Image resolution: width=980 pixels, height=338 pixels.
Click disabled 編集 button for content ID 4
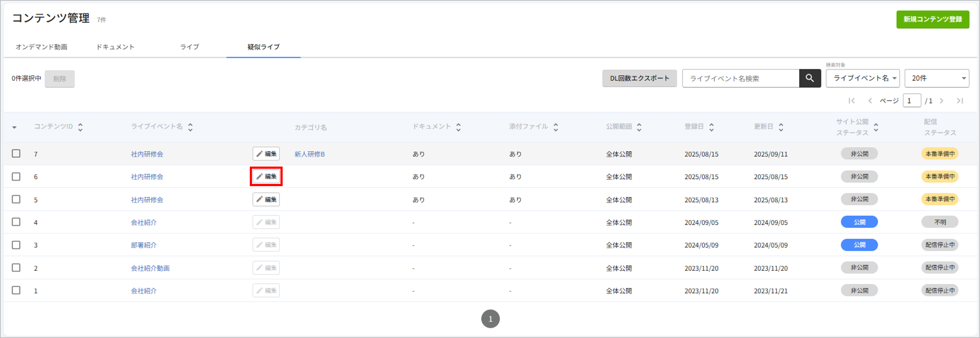coord(266,222)
